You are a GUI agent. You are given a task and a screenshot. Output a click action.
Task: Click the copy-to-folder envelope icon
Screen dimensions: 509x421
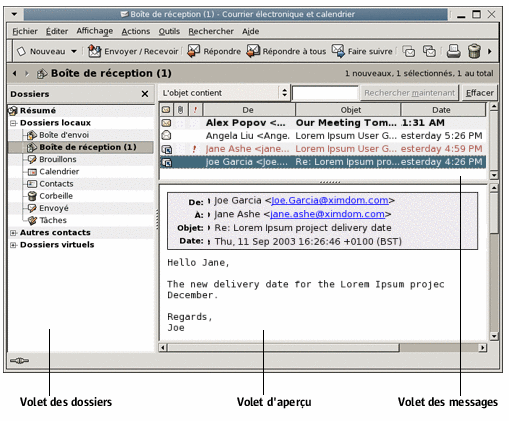point(429,51)
